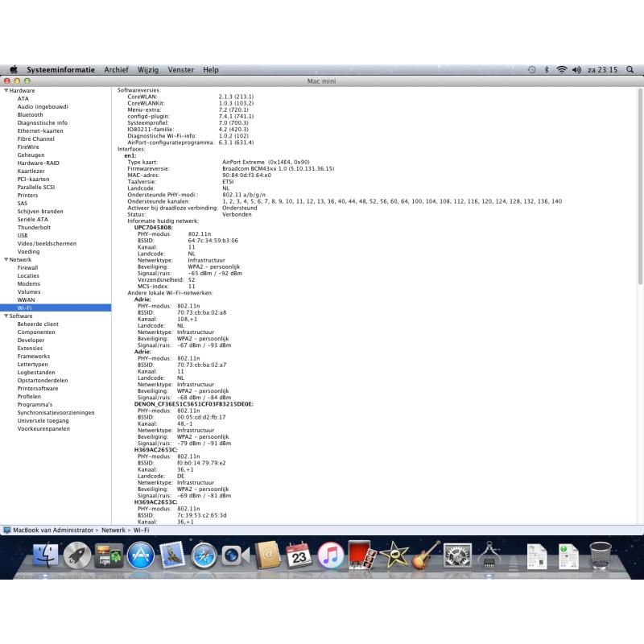Open Time Machine menu bar icon

(531, 69)
